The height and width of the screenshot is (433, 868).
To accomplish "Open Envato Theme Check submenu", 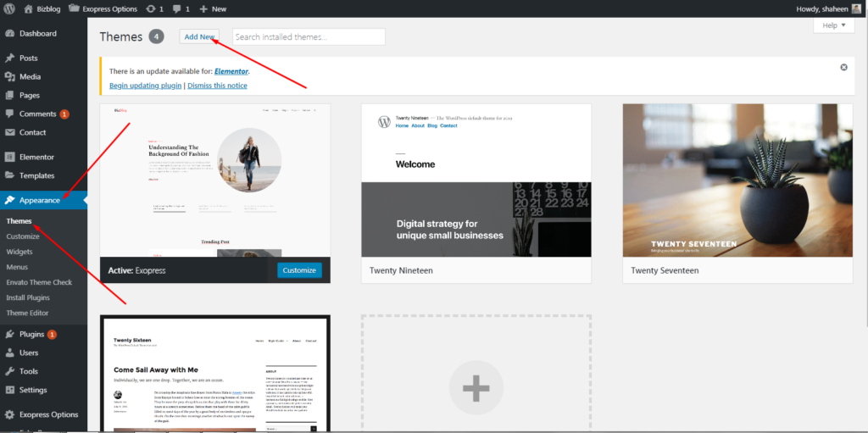I will tap(39, 282).
